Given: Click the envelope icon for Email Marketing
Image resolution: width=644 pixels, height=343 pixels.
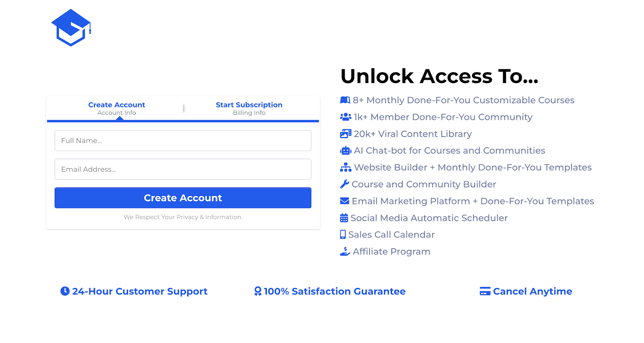Looking at the screenshot, I should click(x=344, y=201).
